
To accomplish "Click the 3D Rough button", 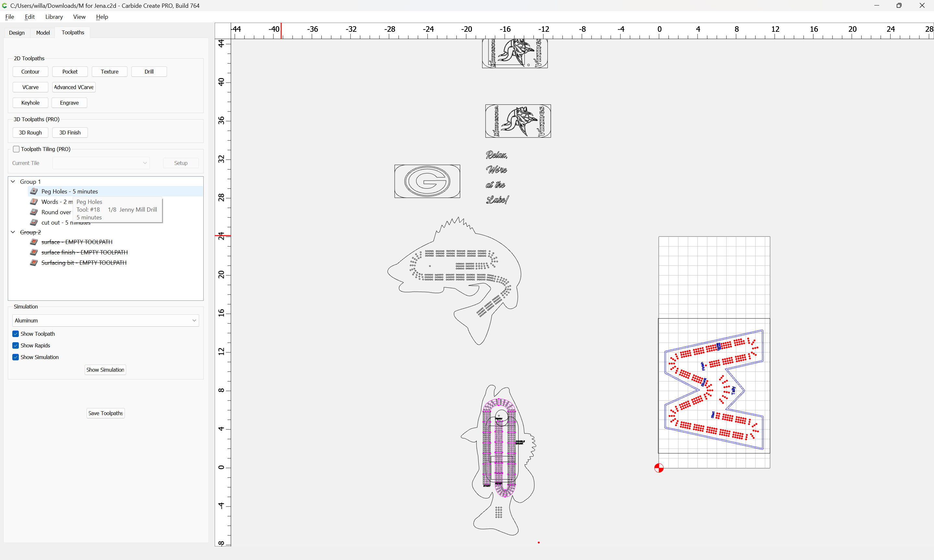I will click(30, 133).
